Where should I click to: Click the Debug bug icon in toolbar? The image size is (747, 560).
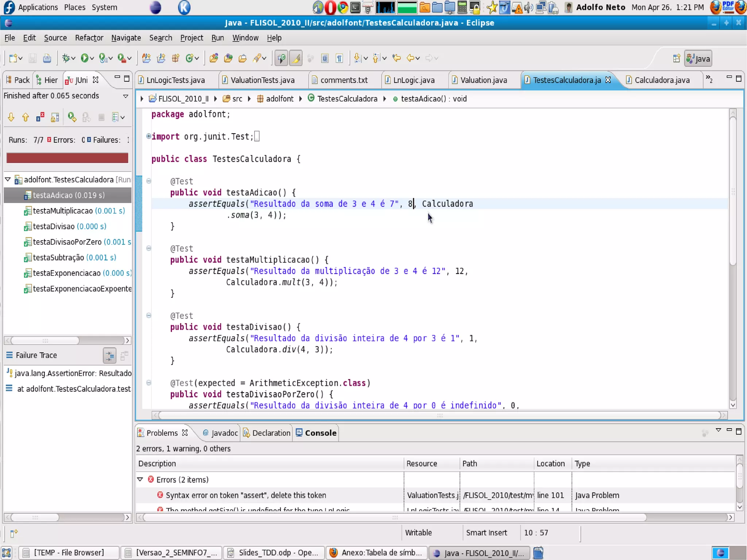coord(66,58)
